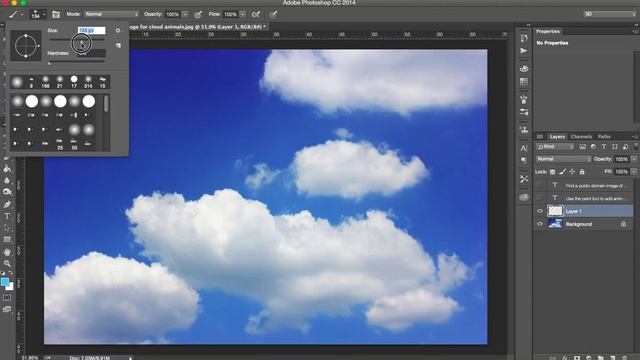Select the Dodge tool
Image resolution: width=640 pixels, height=360 pixels.
click(7, 192)
